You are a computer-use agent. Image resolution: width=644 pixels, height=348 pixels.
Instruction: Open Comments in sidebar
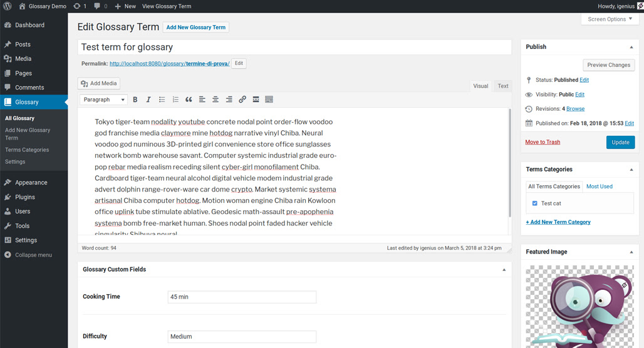point(34,88)
